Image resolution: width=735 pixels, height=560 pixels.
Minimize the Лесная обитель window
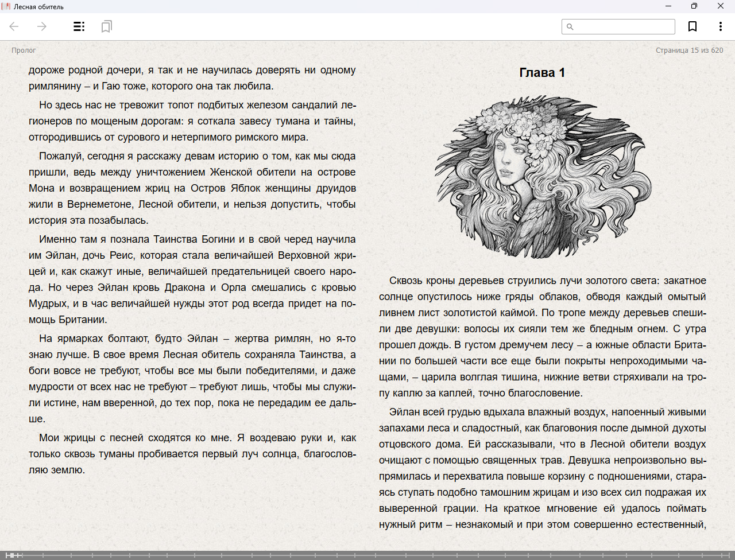[668, 6]
